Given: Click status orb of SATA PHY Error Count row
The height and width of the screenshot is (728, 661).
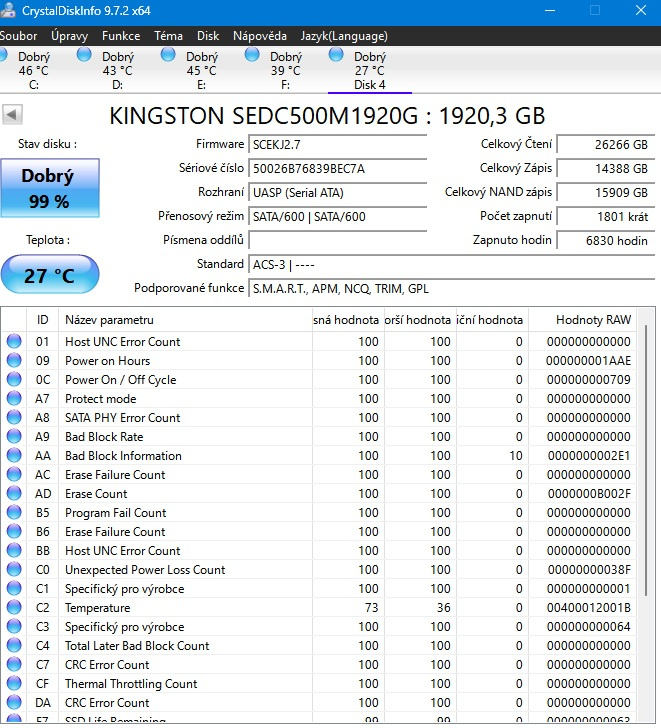Looking at the screenshot, I should pyautogui.click(x=14, y=417).
